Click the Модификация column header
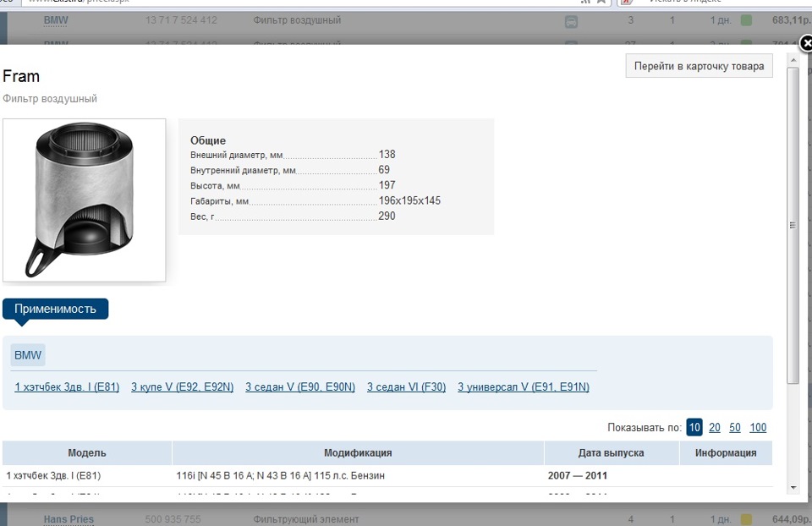The width and height of the screenshot is (812, 526). pos(358,453)
